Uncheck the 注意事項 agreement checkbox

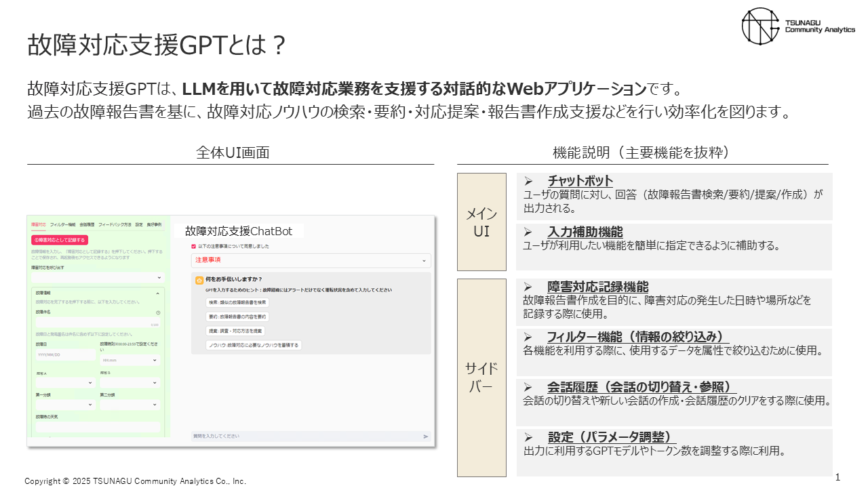193,247
